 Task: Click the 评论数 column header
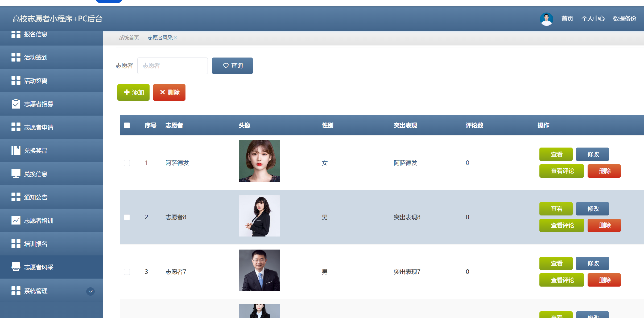[x=474, y=125]
